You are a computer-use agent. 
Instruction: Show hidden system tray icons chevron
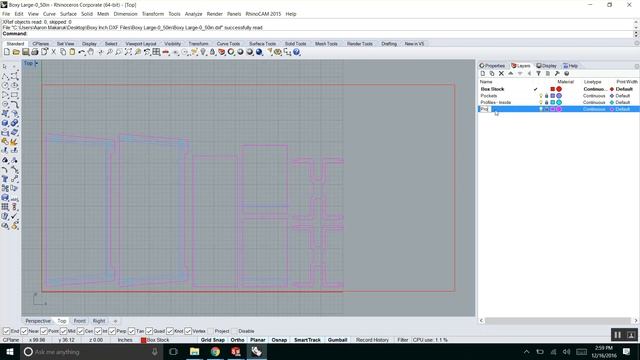(x=527, y=351)
